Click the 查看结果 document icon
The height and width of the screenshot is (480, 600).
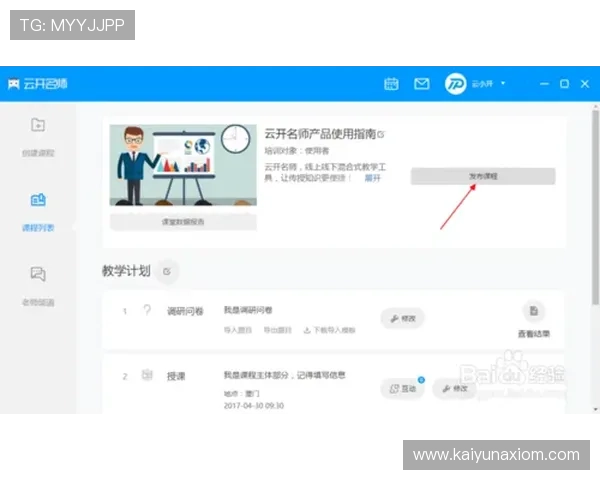coord(534,311)
